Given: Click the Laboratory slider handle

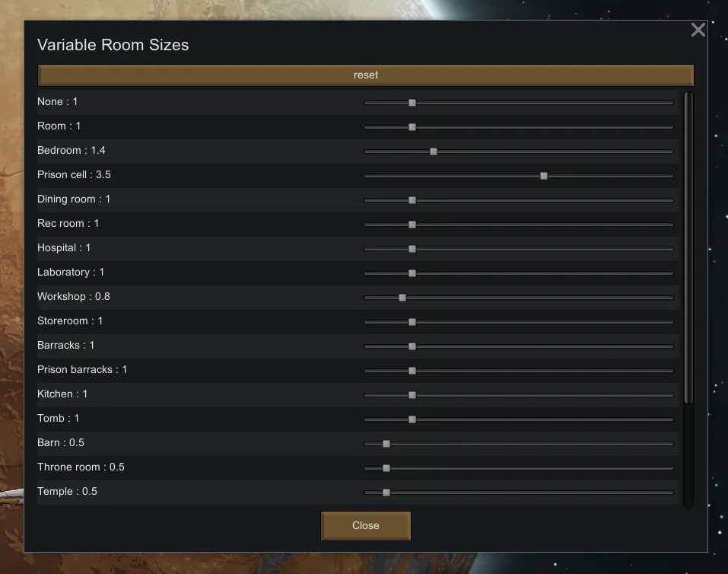Looking at the screenshot, I should pos(412,273).
